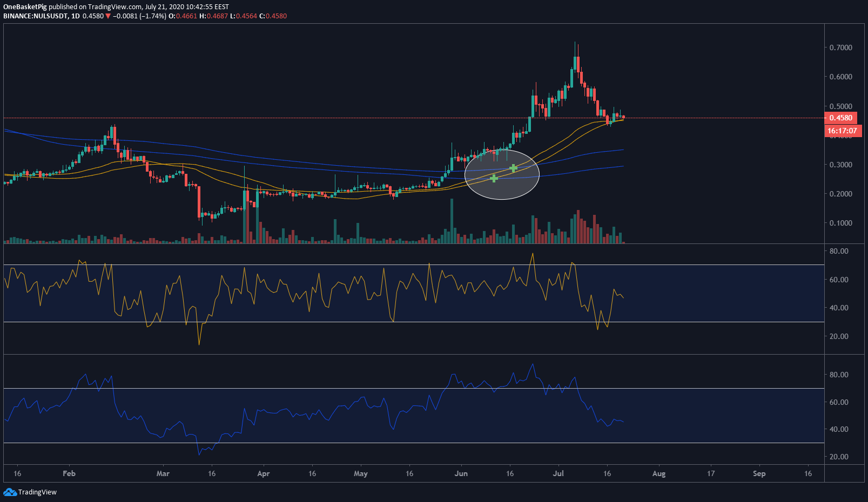Click the TradingView wordmark at bottom left

tap(37, 492)
